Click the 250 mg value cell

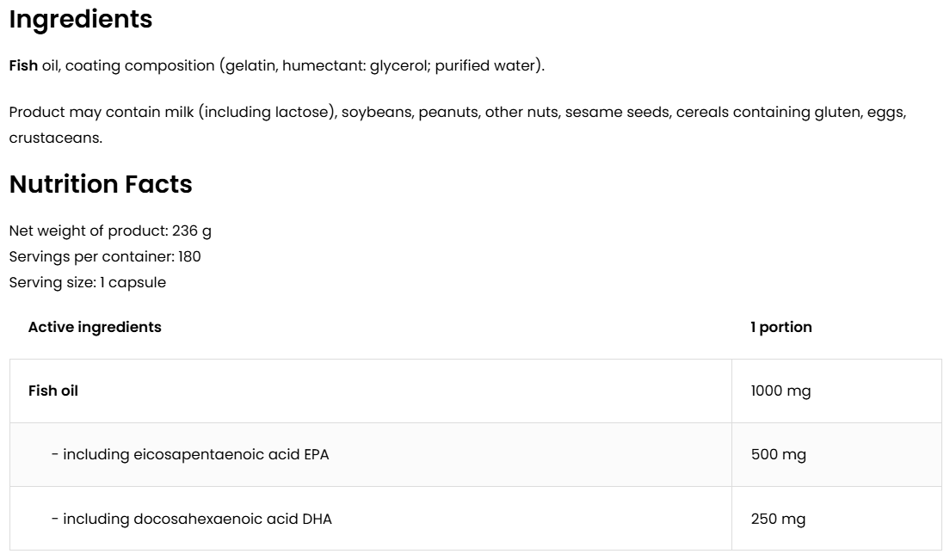pos(778,519)
